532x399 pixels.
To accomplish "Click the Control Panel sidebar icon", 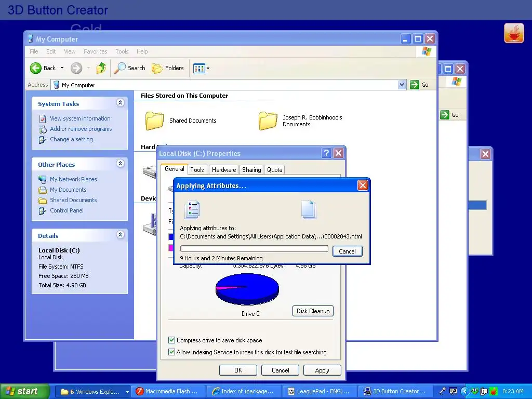I will 43,211.
